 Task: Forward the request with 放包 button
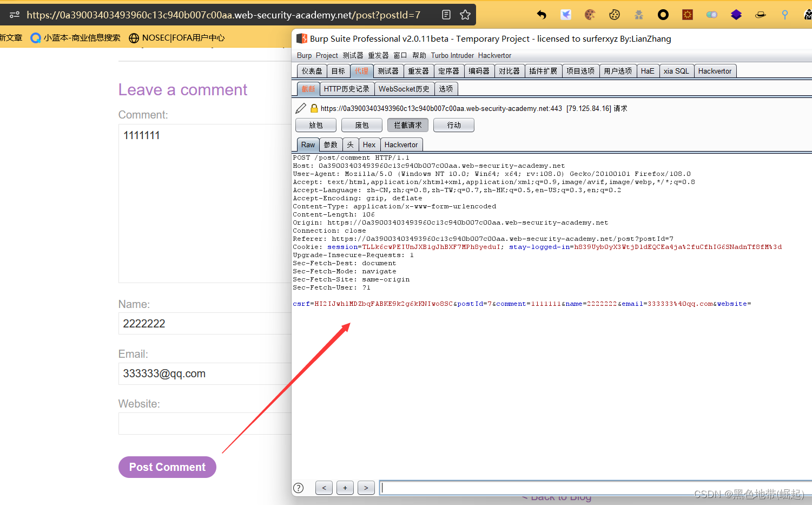click(x=316, y=125)
